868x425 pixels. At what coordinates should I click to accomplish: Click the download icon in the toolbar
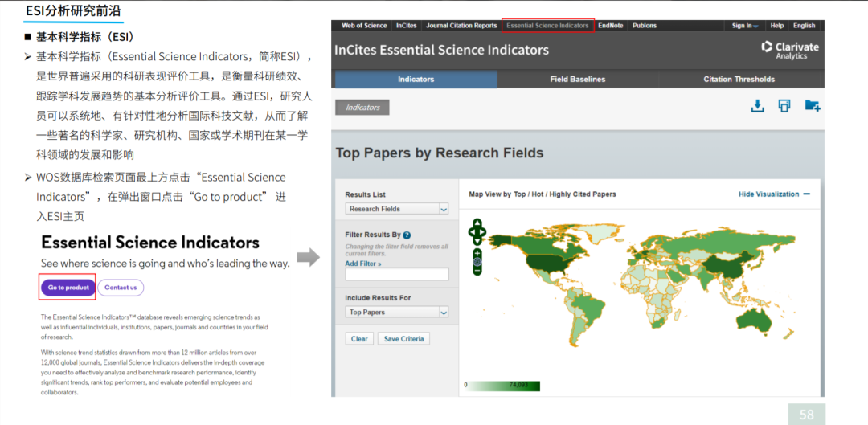click(x=757, y=106)
